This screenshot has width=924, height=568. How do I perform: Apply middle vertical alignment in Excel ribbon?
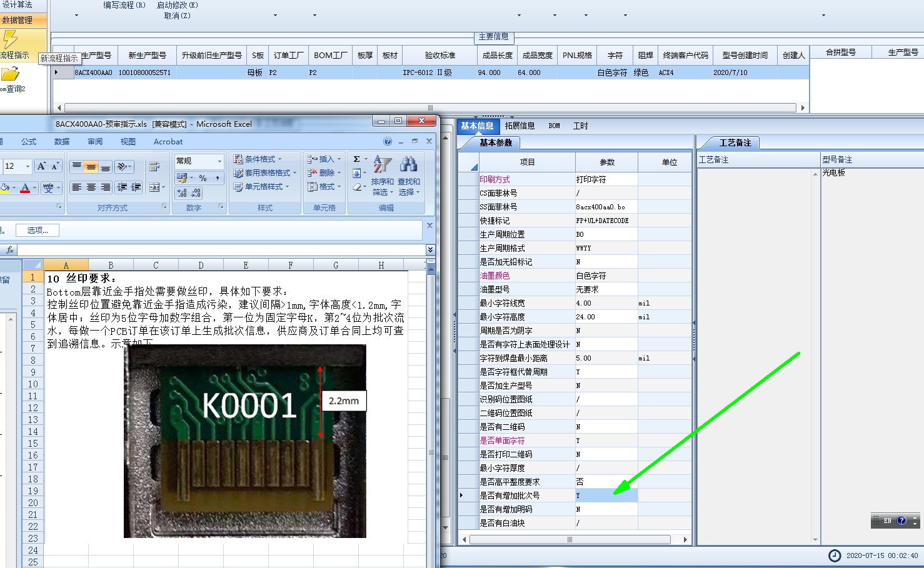click(91, 166)
